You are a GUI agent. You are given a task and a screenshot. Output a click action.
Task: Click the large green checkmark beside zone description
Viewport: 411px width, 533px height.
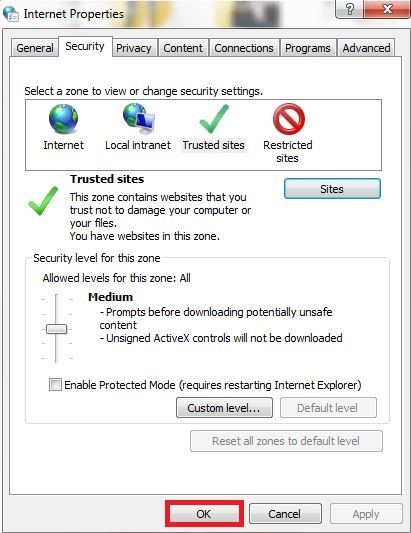(x=43, y=201)
